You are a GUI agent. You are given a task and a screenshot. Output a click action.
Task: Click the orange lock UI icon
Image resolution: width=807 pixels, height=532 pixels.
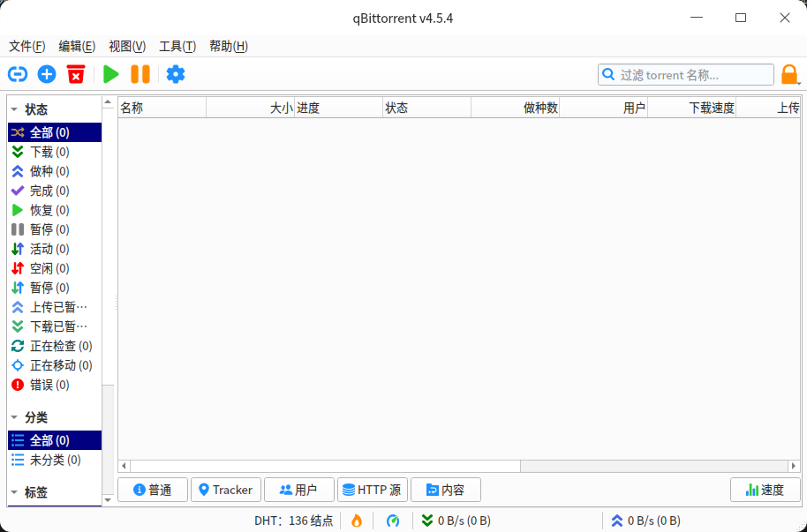(789, 75)
